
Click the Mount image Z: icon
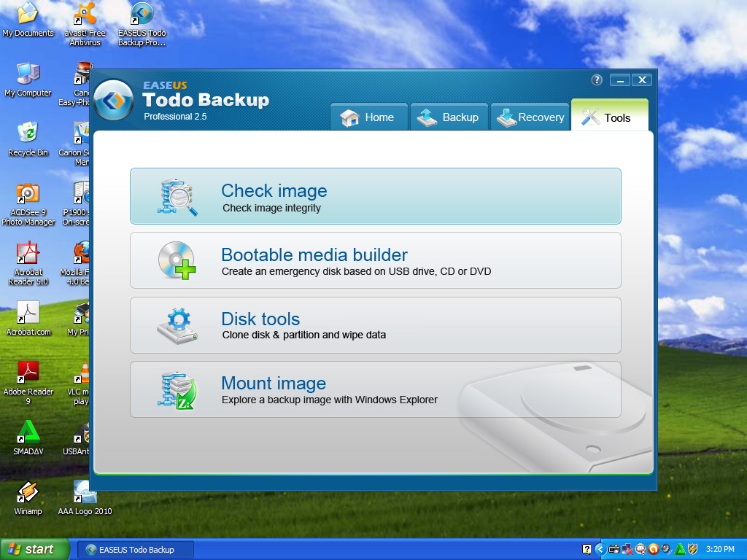[x=177, y=391]
